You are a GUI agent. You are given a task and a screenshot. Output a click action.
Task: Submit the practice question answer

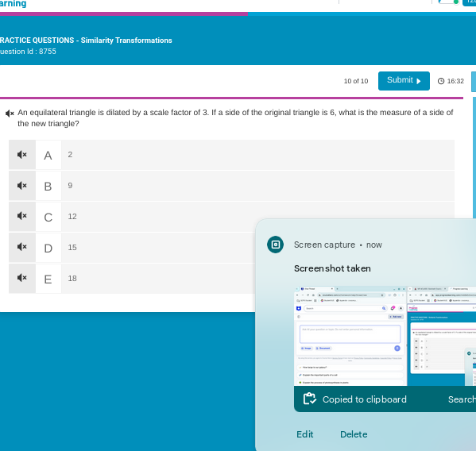click(404, 81)
